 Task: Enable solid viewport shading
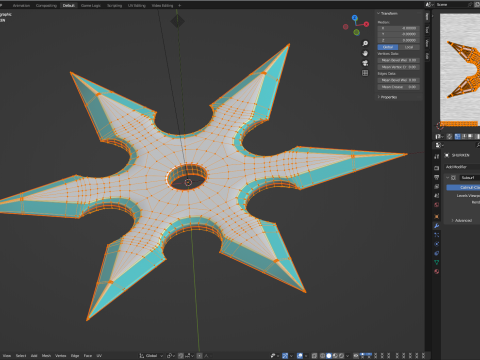pos(329,356)
